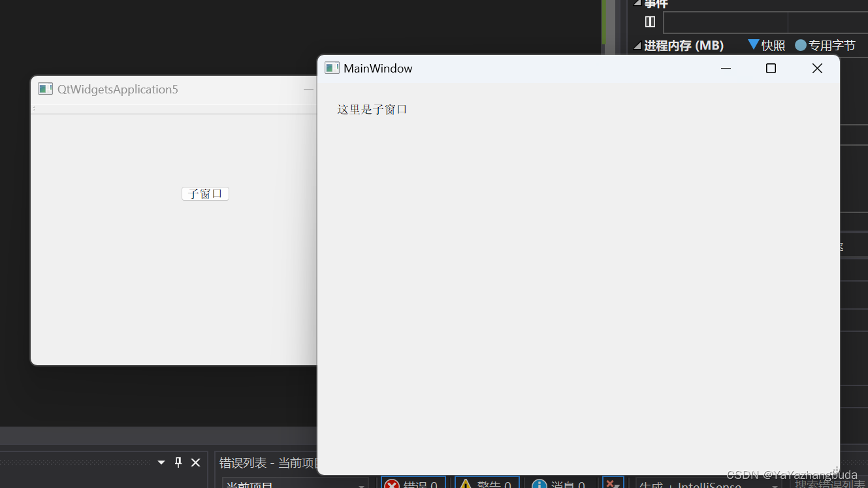Toggle the 警告 0 filter
Screen dimensions: 868x488
[487, 484]
